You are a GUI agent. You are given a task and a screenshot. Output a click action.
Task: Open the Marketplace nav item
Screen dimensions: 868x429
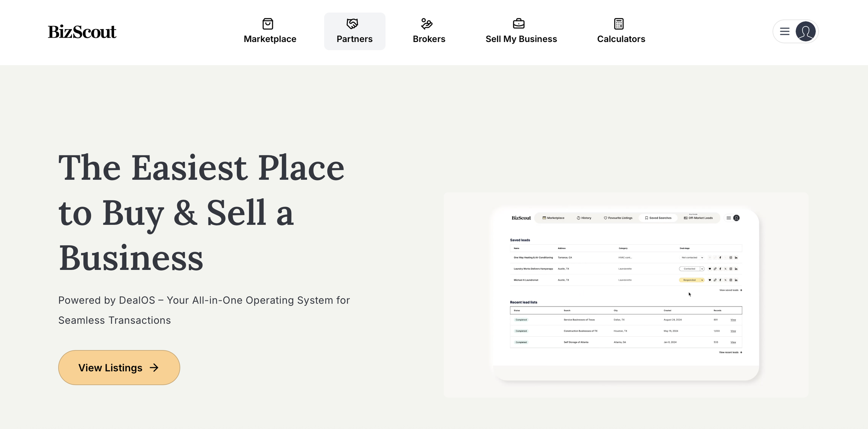pyautogui.click(x=270, y=31)
